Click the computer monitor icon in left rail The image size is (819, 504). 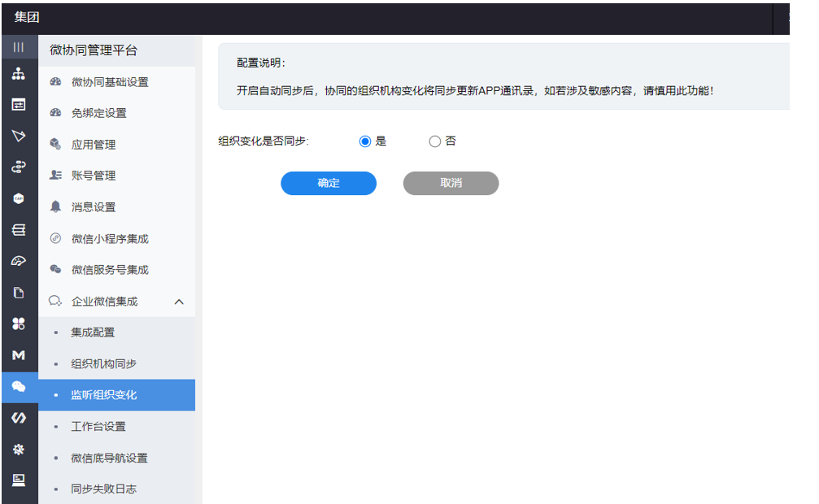[18, 480]
